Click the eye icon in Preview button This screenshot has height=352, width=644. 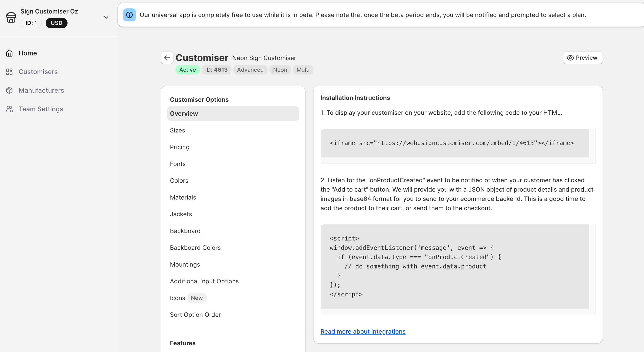point(570,58)
